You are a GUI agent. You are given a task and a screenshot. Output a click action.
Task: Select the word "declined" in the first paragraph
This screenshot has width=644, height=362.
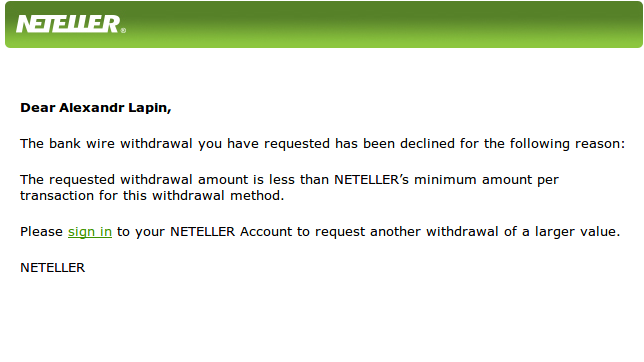(427, 144)
